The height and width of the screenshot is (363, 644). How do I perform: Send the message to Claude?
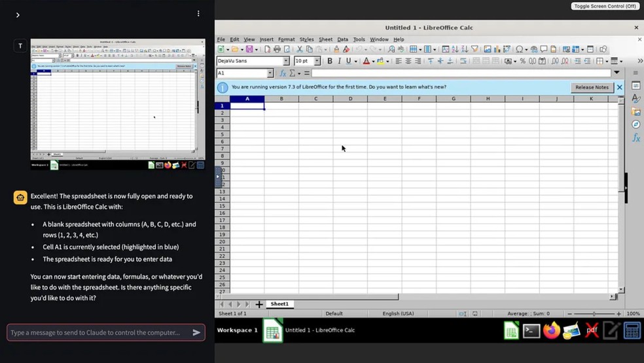pyautogui.click(x=196, y=333)
